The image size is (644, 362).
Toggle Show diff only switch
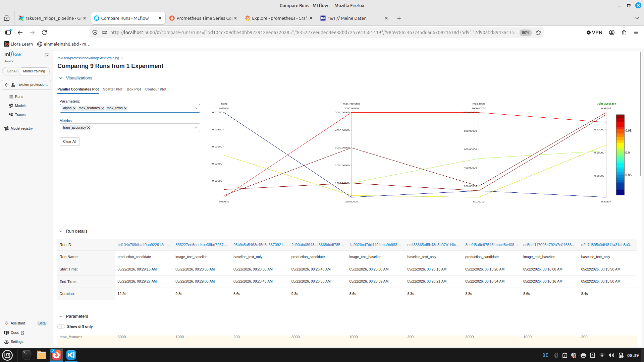61,326
